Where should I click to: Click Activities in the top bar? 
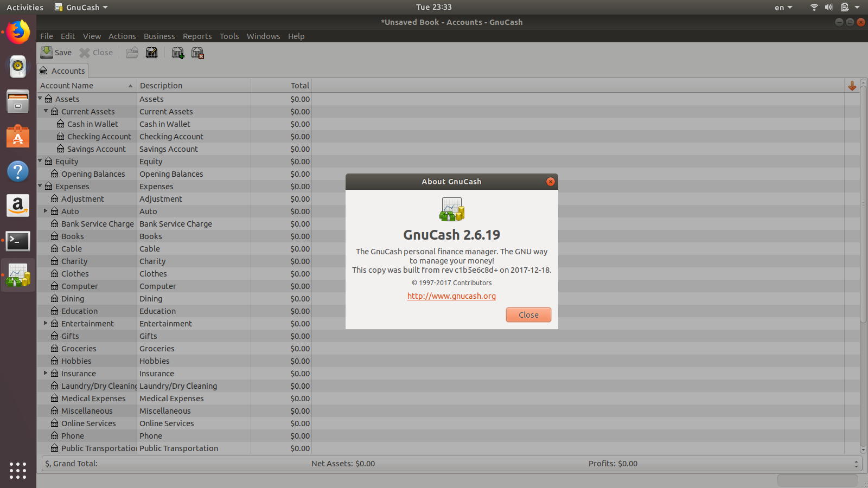point(25,7)
